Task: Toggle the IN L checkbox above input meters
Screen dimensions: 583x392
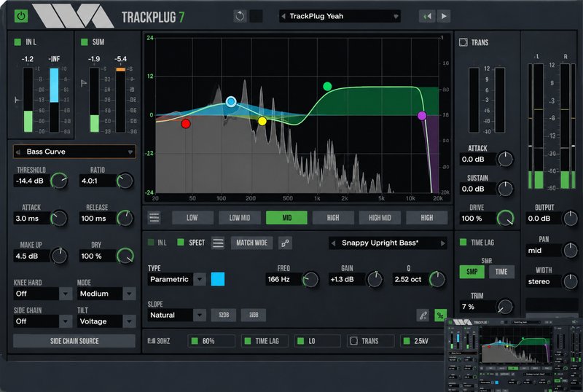Action: (17, 42)
